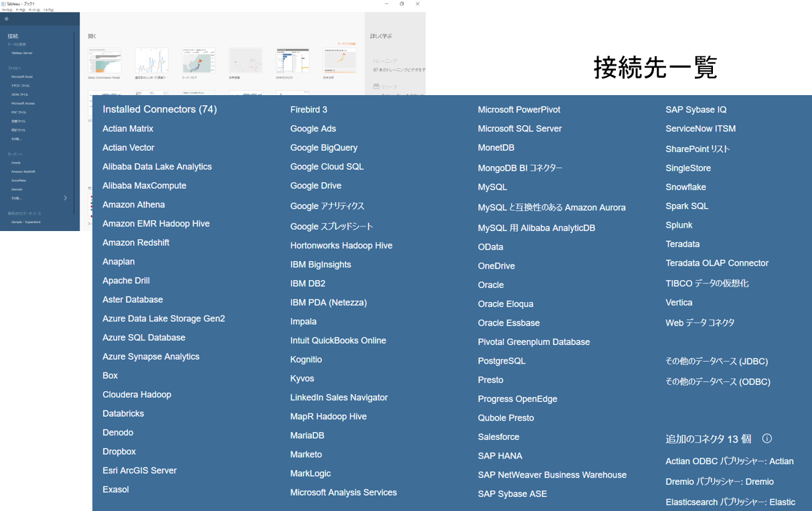Select the Box connector
812x511 pixels.
[x=110, y=376]
